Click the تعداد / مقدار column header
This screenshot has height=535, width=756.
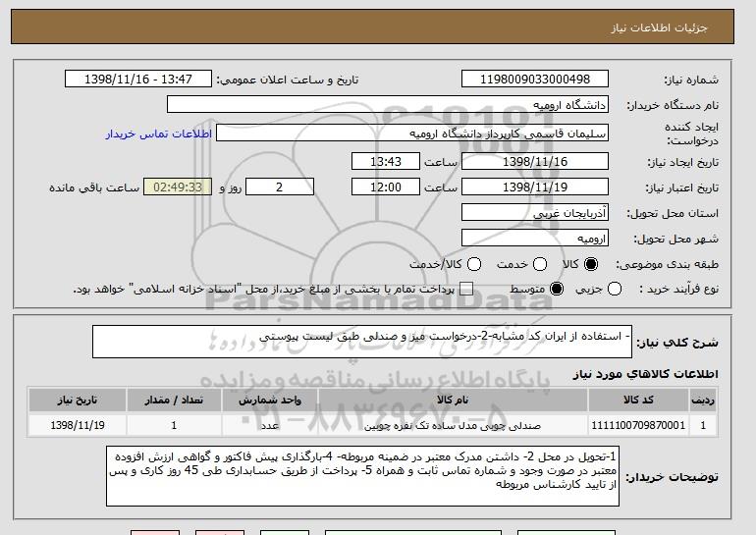[174, 401]
